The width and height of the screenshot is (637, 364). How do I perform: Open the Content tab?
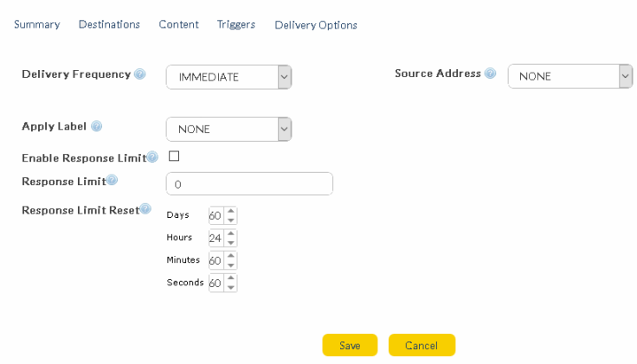[178, 24]
